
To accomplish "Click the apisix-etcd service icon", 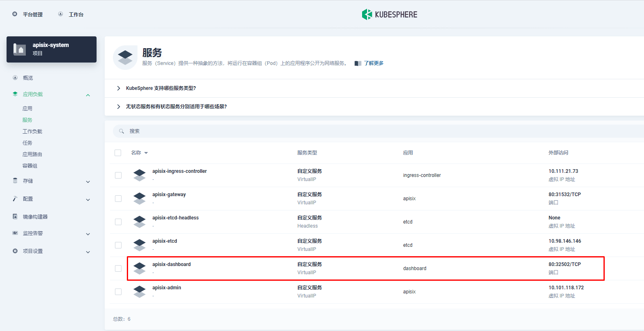I will pyautogui.click(x=140, y=245).
